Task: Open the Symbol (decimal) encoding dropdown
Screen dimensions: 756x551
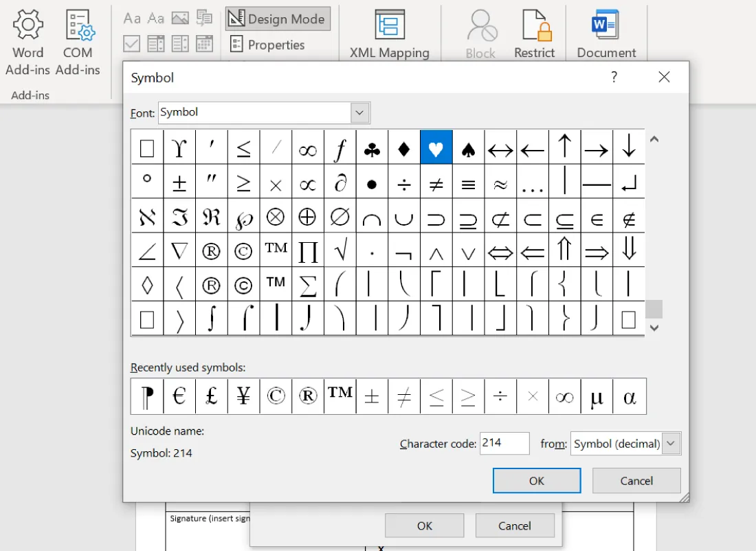Action: coord(671,443)
